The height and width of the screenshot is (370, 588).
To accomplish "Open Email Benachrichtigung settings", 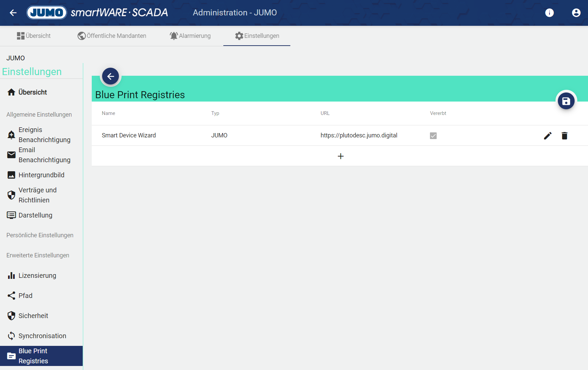I will tap(44, 155).
